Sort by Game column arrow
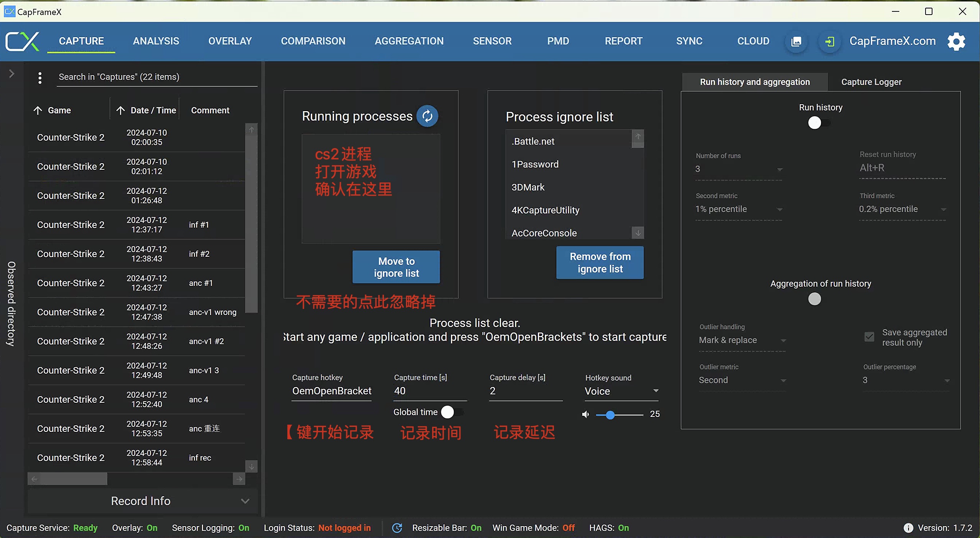Screen dimensions: 980x538 38,110
